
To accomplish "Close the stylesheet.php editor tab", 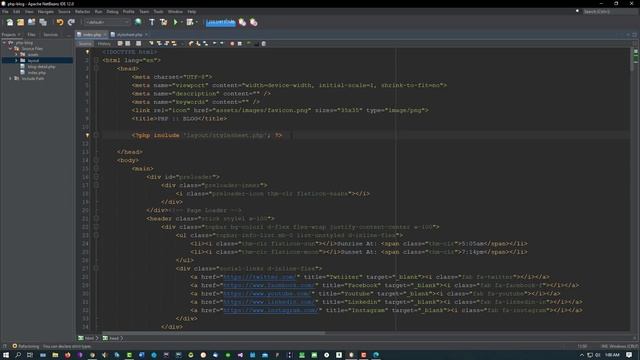I will tap(147, 35).
